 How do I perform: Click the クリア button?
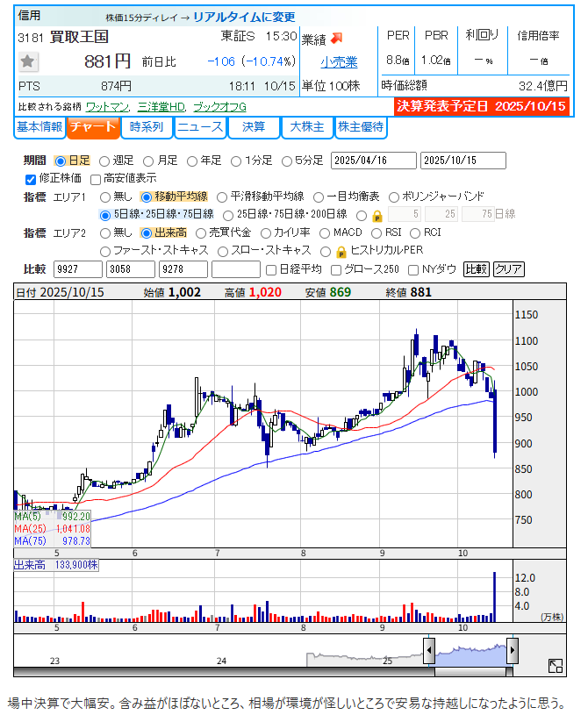point(509,269)
